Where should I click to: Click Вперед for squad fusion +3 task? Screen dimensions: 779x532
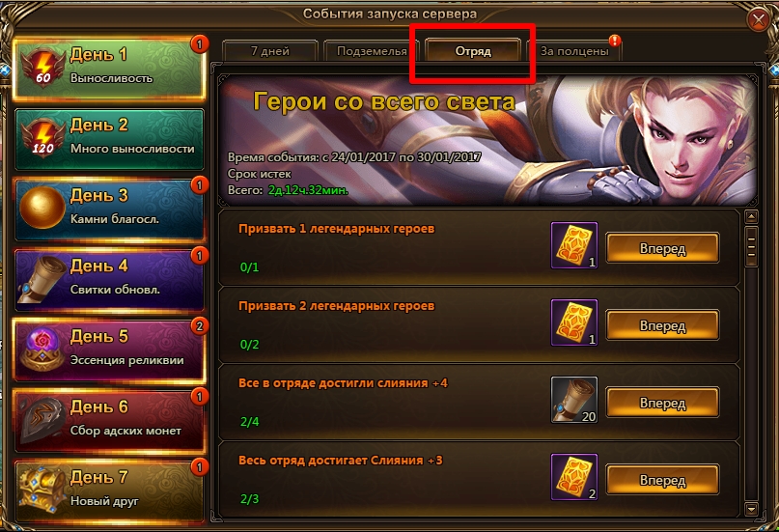pyautogui.click(x=663, y=480)
